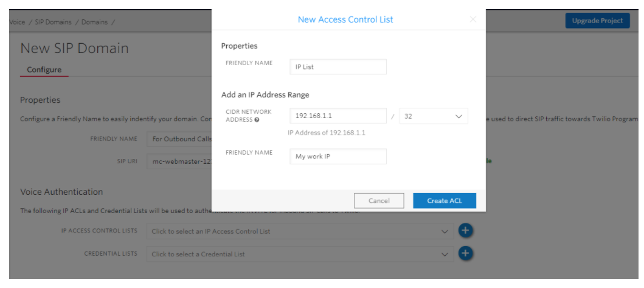Viewport: 644px width, 288px height.
Task: Click the Upgrade Project button
Action: coord(597,21)
